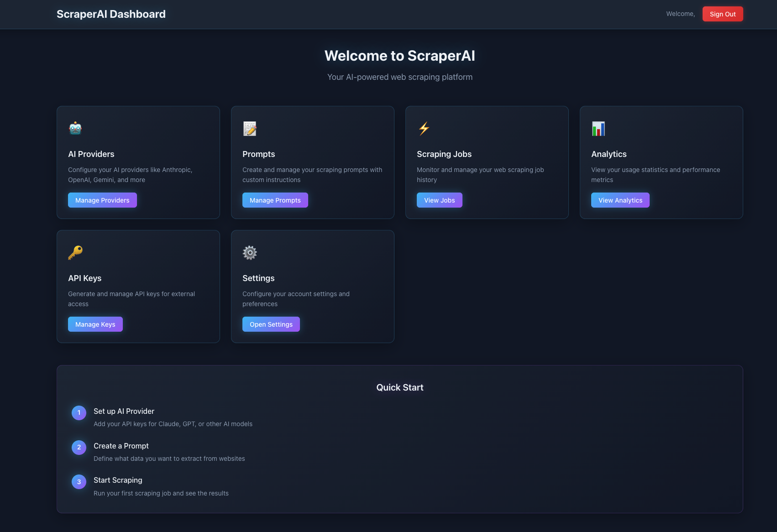
Task: Open Settings via Open Settings button
Action: (x=271, y=324)
